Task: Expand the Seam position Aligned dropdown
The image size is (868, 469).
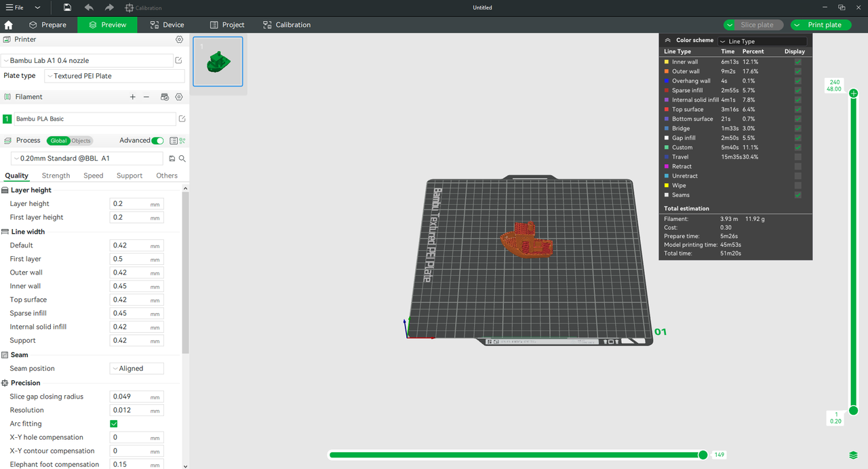Action: pos(137,369)
